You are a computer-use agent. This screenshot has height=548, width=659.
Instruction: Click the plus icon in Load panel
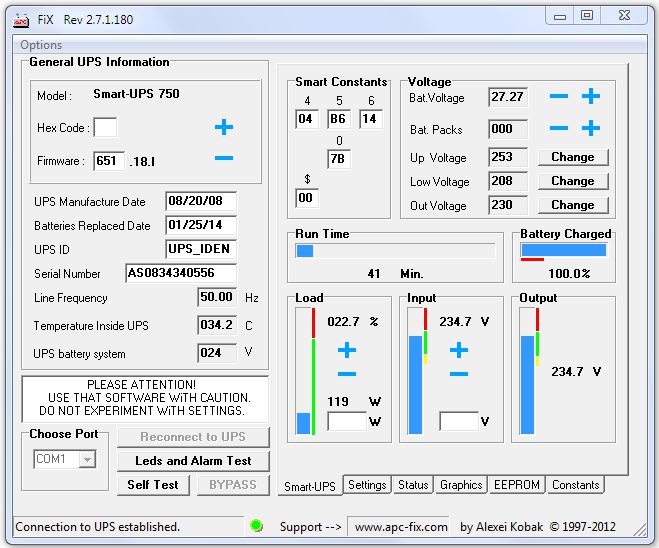click(346, 350)
